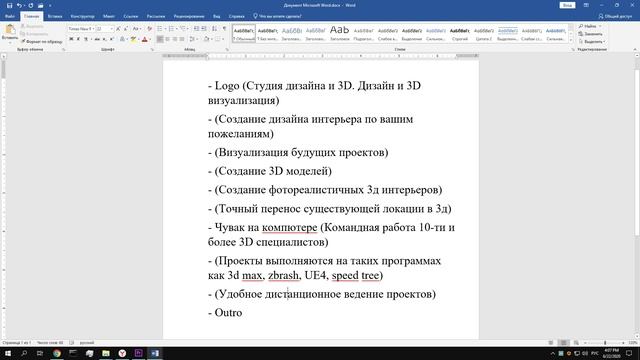The image size is (640, 360).
Task: Open Replace (Заменить) tool
Action: (x=591, y=34)
